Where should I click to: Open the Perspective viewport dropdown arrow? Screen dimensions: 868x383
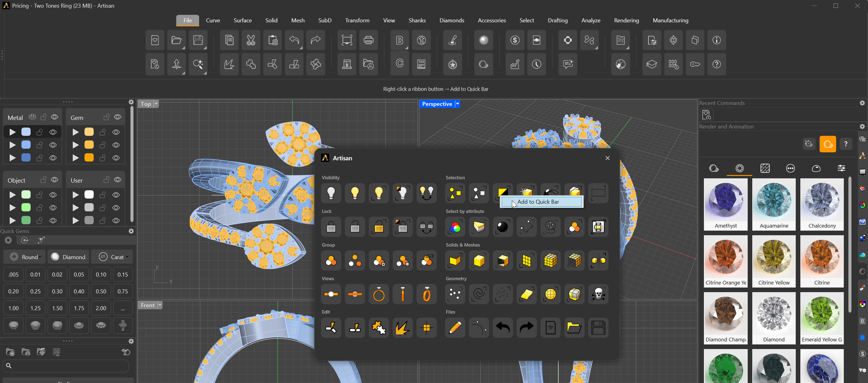pyautogui.click(x=458, y=104)
